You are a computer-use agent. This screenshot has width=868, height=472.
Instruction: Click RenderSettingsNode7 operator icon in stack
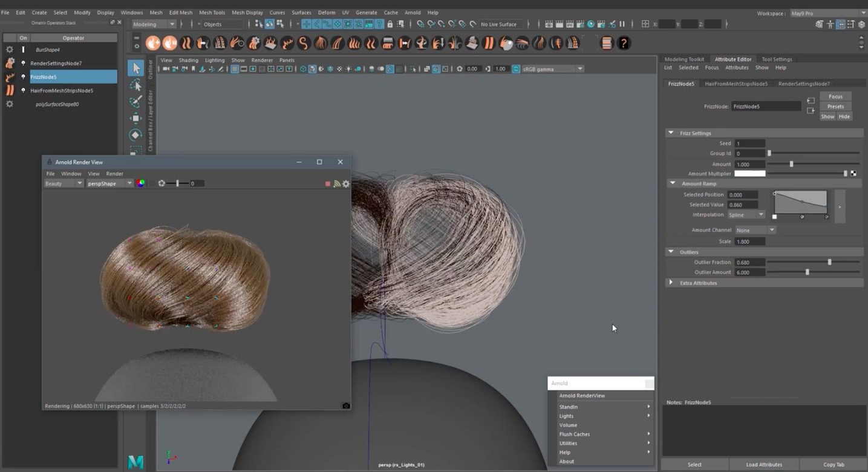(10, 63)
